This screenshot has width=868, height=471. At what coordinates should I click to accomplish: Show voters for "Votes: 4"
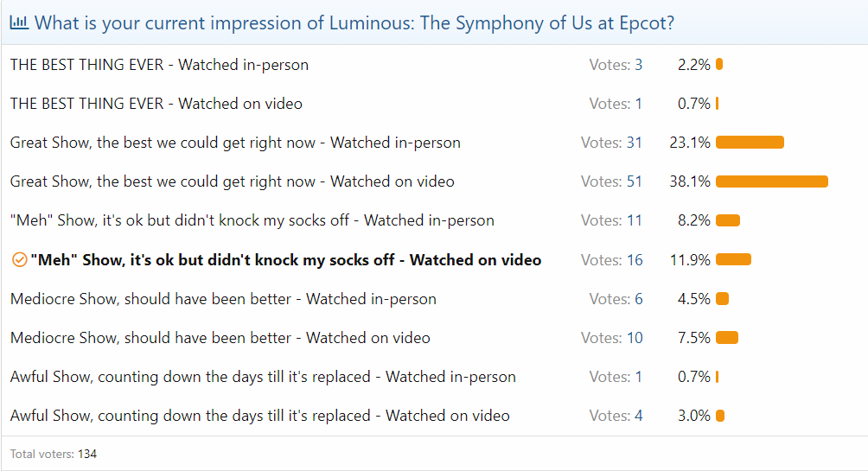[616, 416]
